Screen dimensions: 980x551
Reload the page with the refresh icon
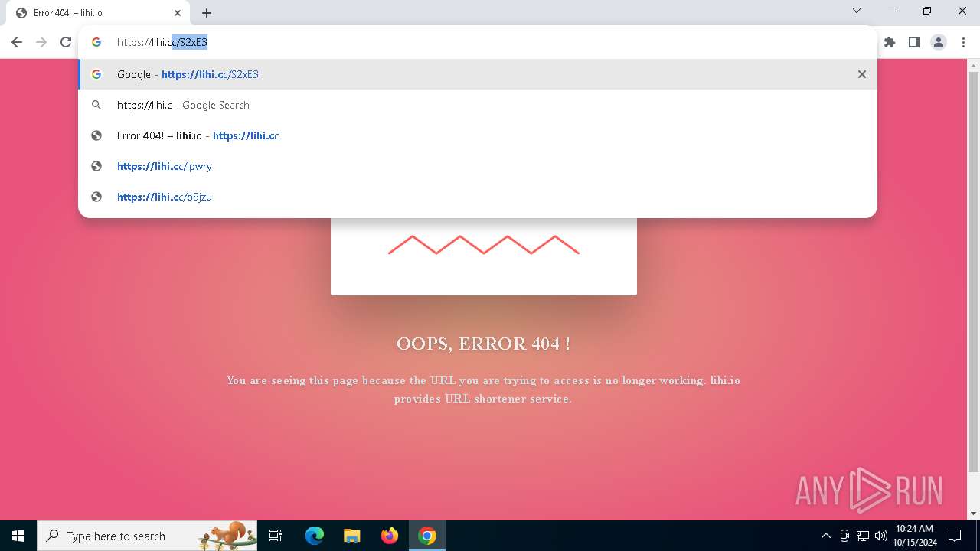66,42
